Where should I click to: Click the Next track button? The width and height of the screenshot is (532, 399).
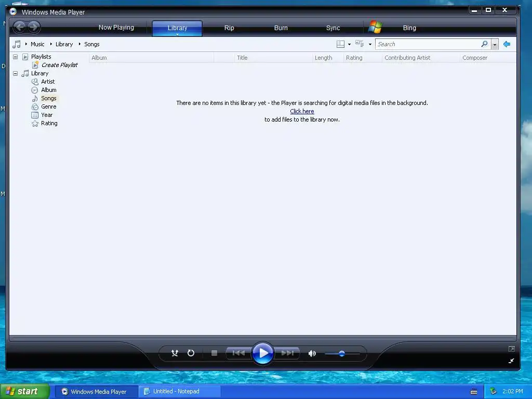[287, 353]
